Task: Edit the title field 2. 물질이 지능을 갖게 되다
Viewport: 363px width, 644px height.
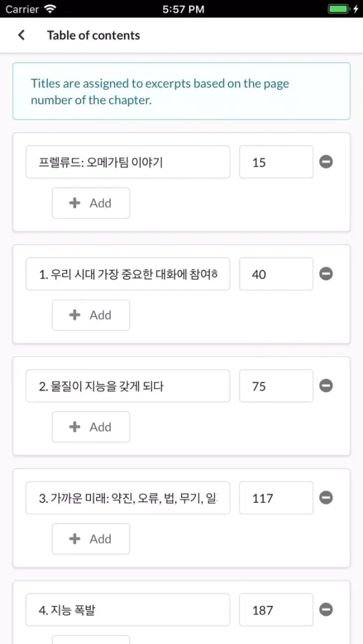Action: pyautogui.click(x=128, y=386)
